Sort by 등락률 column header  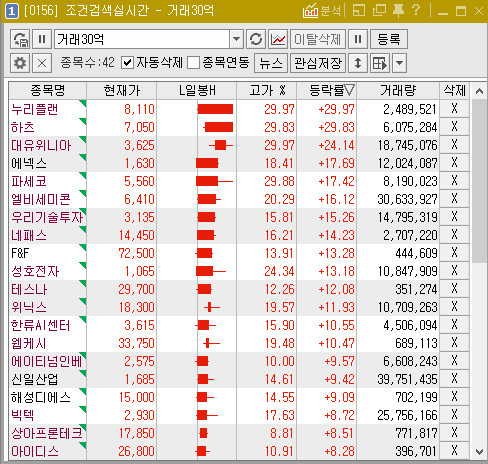[327, 90]
